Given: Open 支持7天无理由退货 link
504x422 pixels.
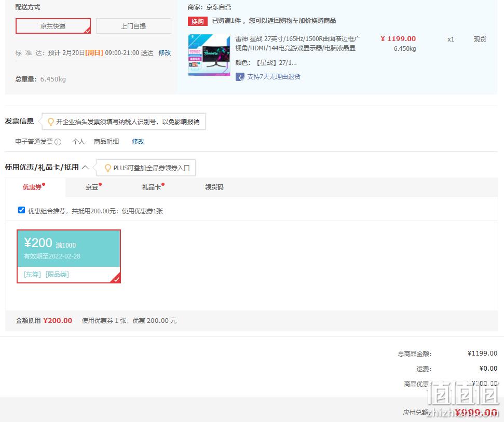Looking at the screenshot, I should point(274,77).
